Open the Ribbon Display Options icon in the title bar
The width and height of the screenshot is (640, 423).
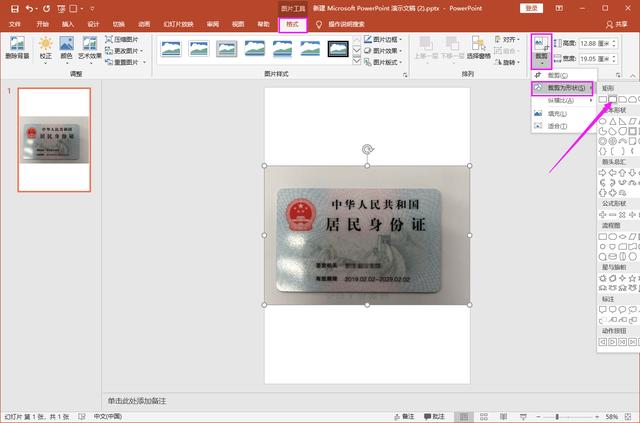(559, 8)
